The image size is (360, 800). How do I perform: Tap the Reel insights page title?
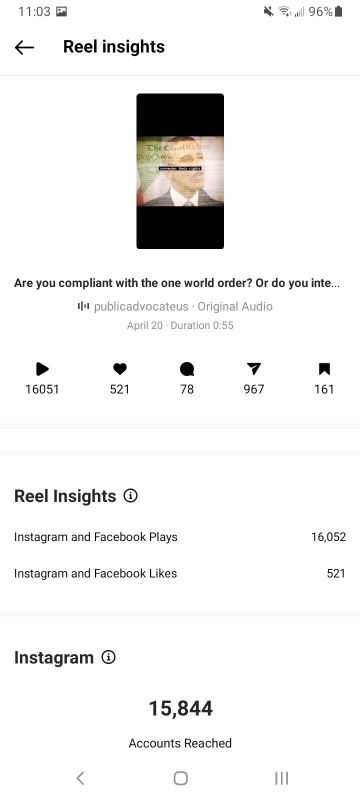point(114,47)
